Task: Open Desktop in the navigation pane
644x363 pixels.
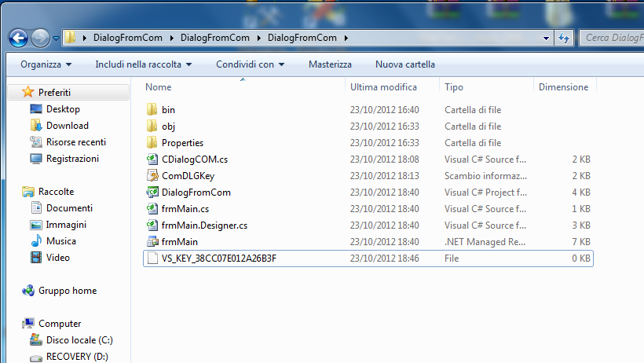Action: (63, 109)
